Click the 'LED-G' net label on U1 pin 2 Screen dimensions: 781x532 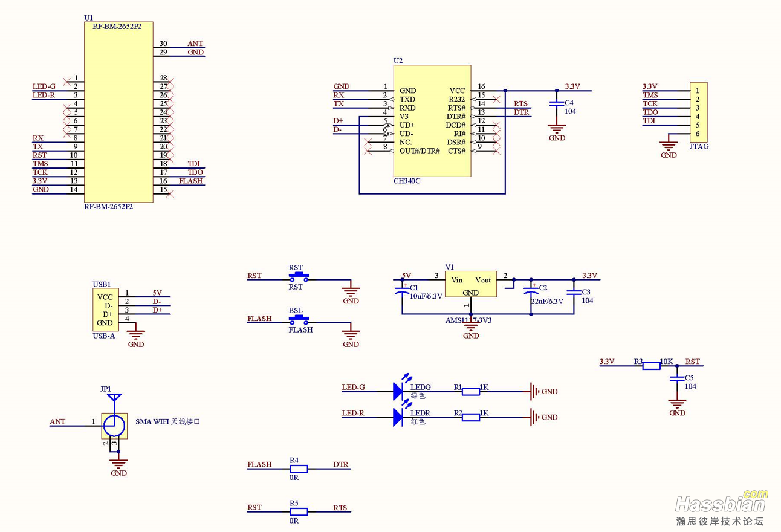pos(44,86)
